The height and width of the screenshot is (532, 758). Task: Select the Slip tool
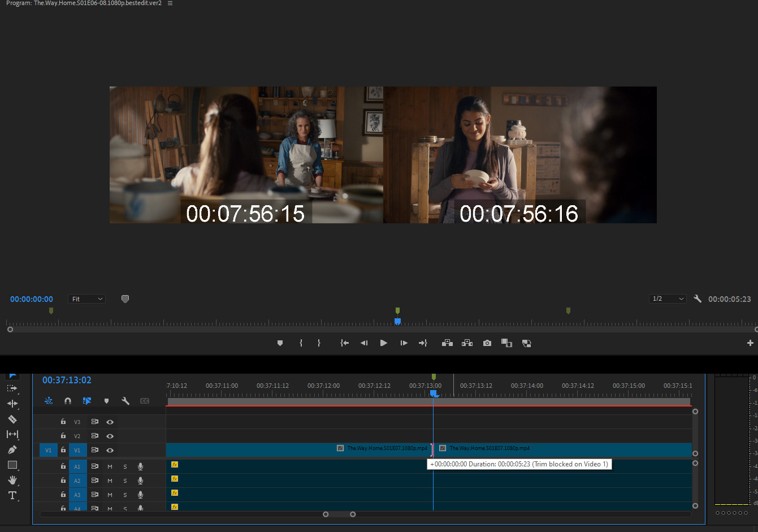click(12, 434)
